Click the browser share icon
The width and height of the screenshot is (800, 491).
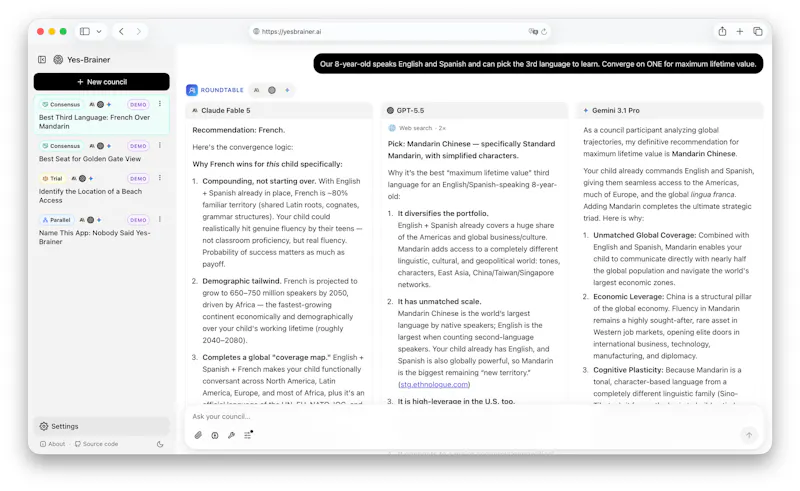(x=722, y=31)
